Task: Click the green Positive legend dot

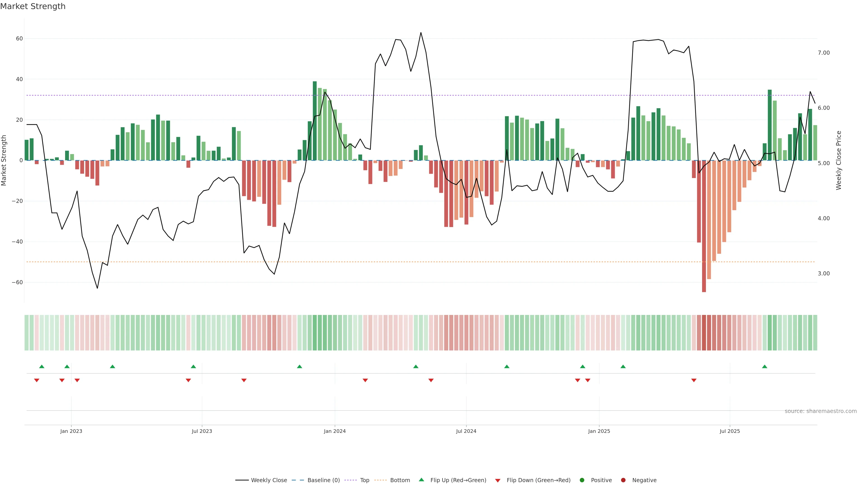Action: coord(582,480)
